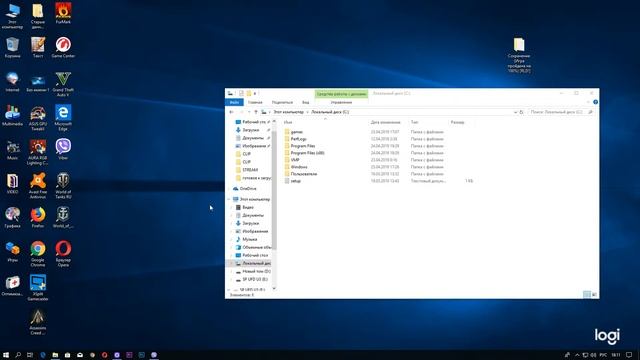The image size is (640, 360).
Task: Click the search magnifier in Explorer
Action: click(x=590, y=112)
